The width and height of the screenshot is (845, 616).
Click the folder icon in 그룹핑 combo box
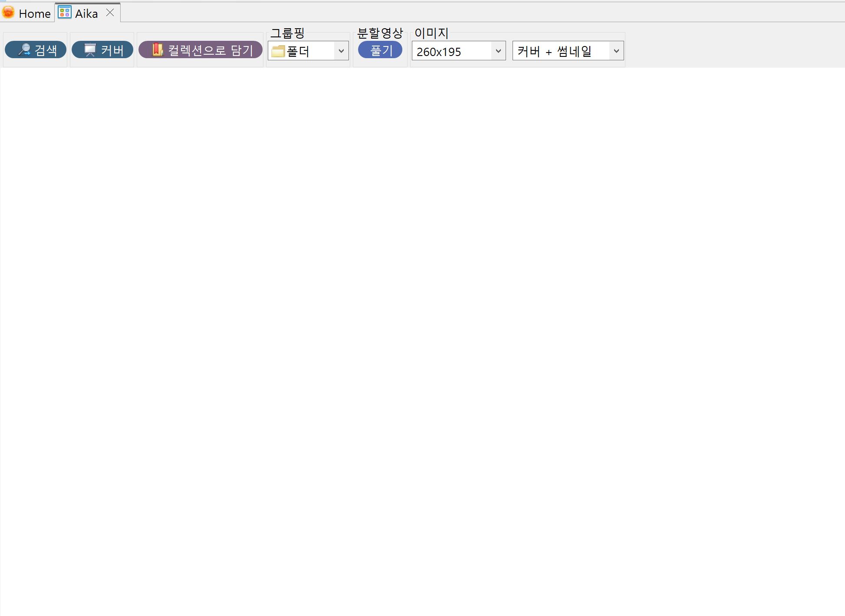pyautogui.click(x=278, y=51)
